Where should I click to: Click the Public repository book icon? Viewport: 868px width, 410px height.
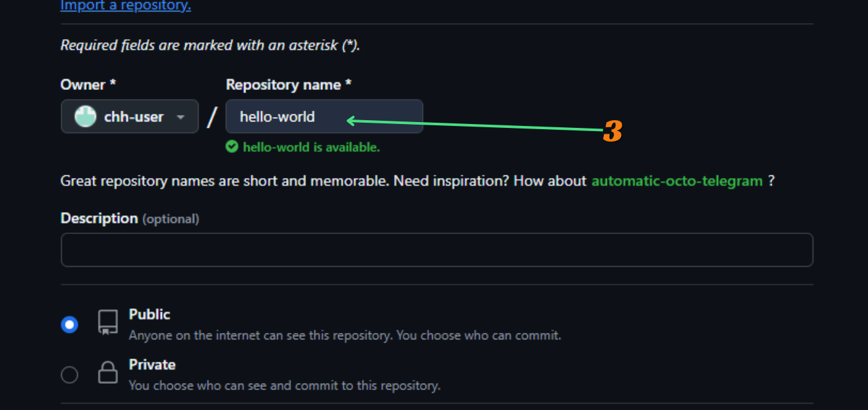pos(107,322)
